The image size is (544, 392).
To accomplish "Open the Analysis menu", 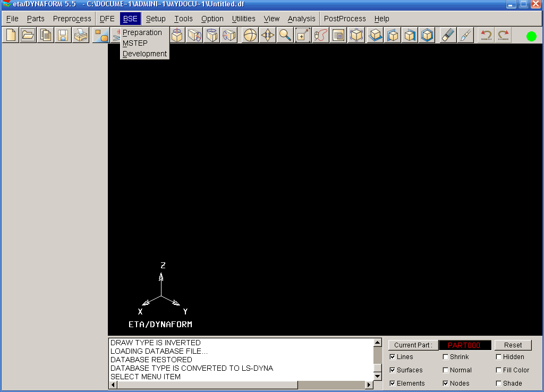I will point(302,19).
